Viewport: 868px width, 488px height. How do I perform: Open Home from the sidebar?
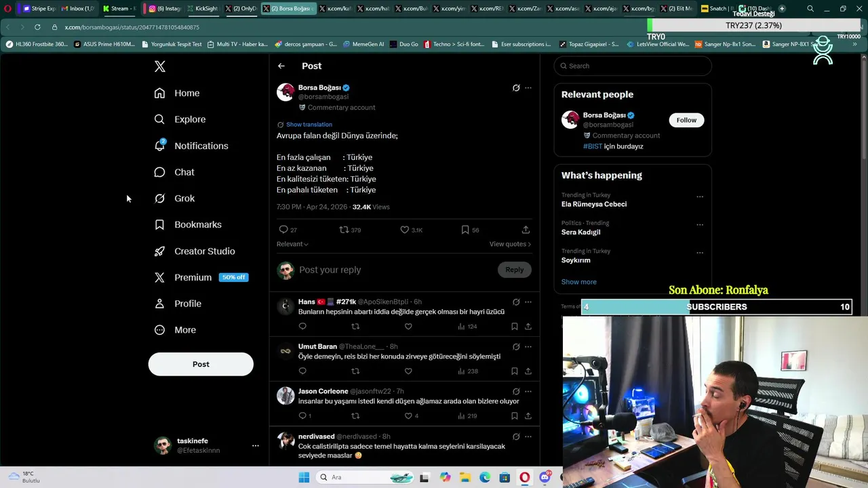pyautogui.click(x=177, y=93)
